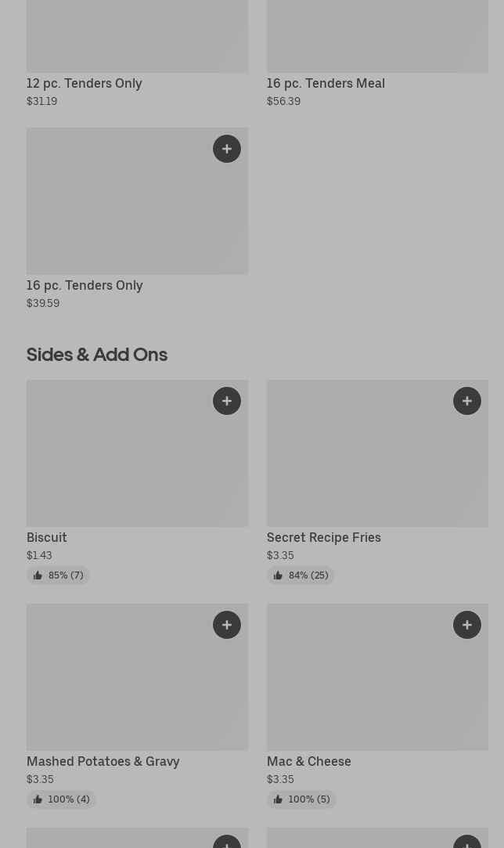Open the 12 pc. Tenders Only item title
The image size is (504, 848).
coord(85,83)
